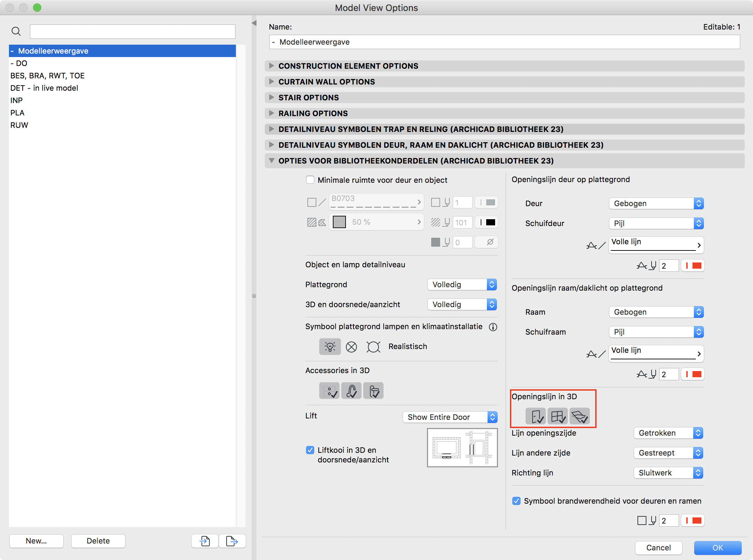Open door Volle lijn line type selector
The height and width of the screenshot is (560, 753).
(656, 245)
